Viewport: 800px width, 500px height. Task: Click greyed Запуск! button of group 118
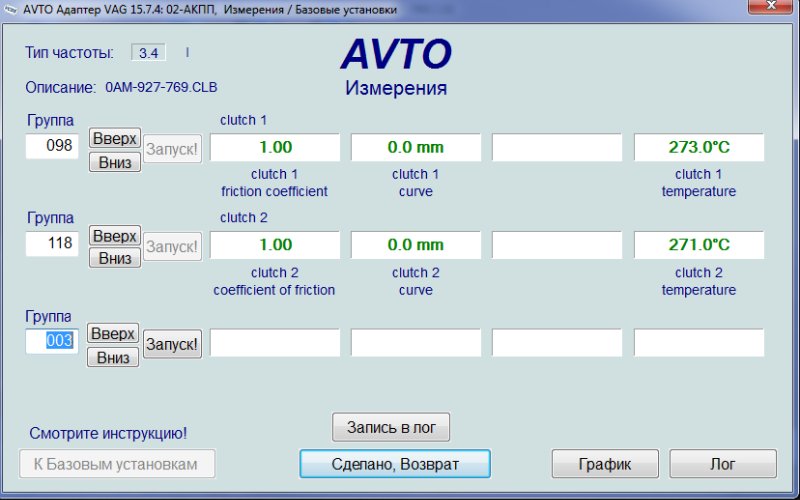tap(172, 246)
